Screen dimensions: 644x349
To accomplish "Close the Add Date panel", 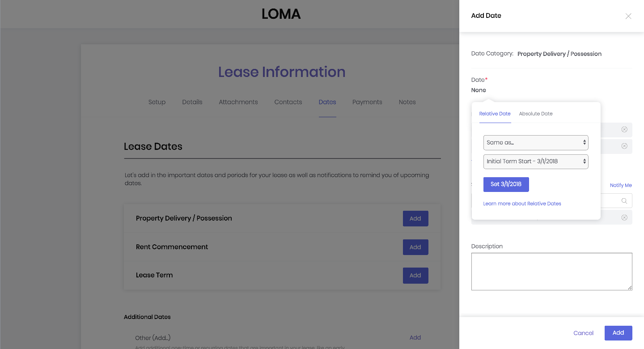I will click(x=628, y=16).
